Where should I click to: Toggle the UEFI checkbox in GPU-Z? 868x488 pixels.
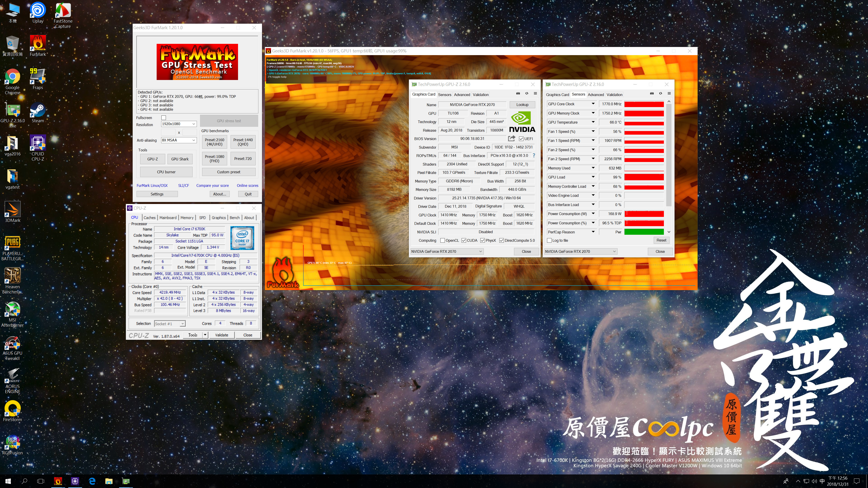coord(521,139)
